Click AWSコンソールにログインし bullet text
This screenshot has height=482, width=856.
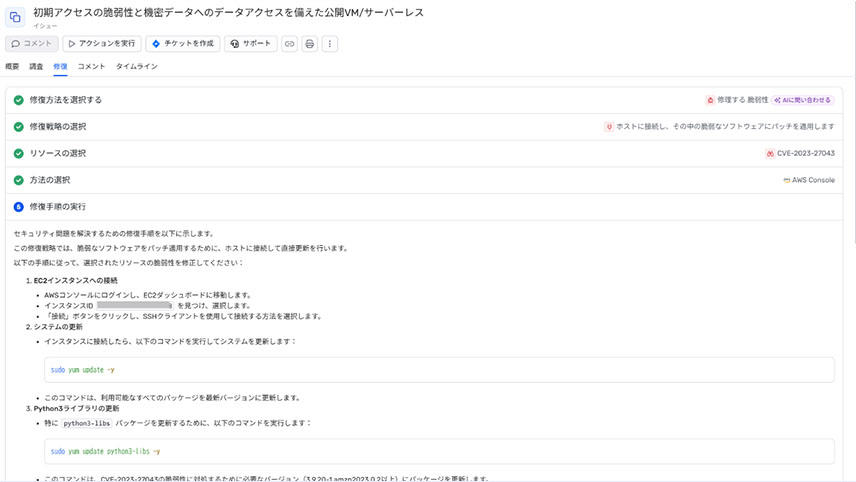[x=147, y=295]
